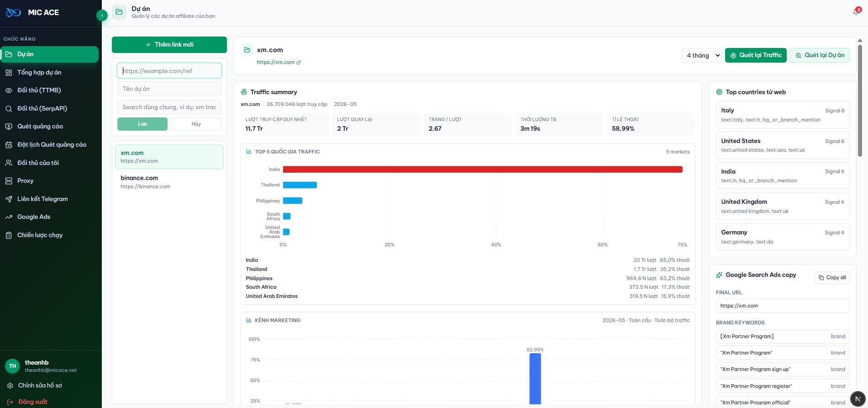Screen dimensions: 868x408
Task: Click the red India traffic bar
Action: [483, 170]
